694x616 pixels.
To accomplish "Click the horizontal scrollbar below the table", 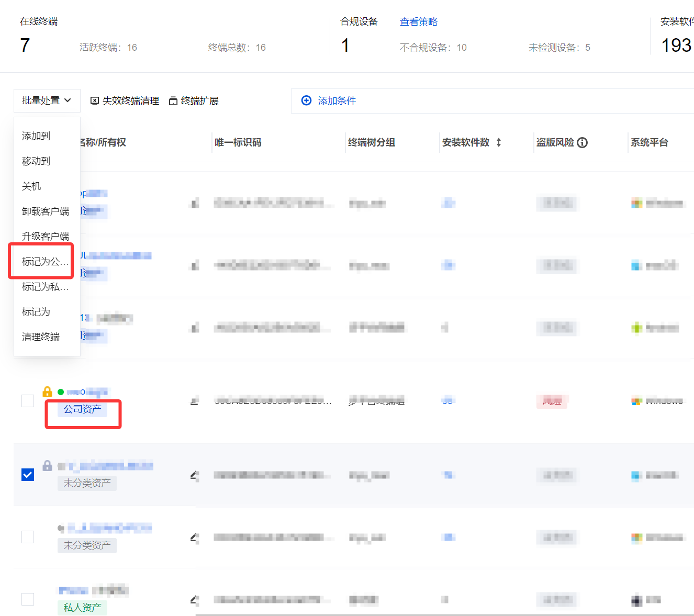I will pyautogui.click(x=445, y=614).
